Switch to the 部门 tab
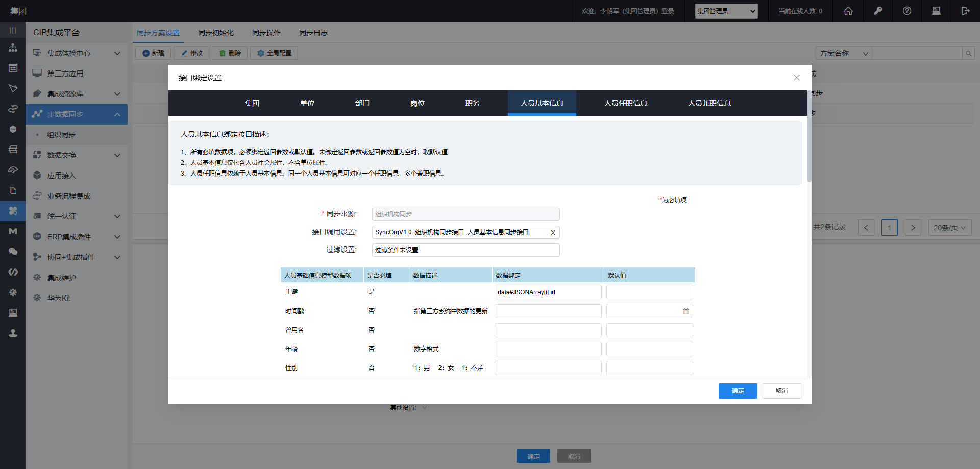 pos(362,103)
